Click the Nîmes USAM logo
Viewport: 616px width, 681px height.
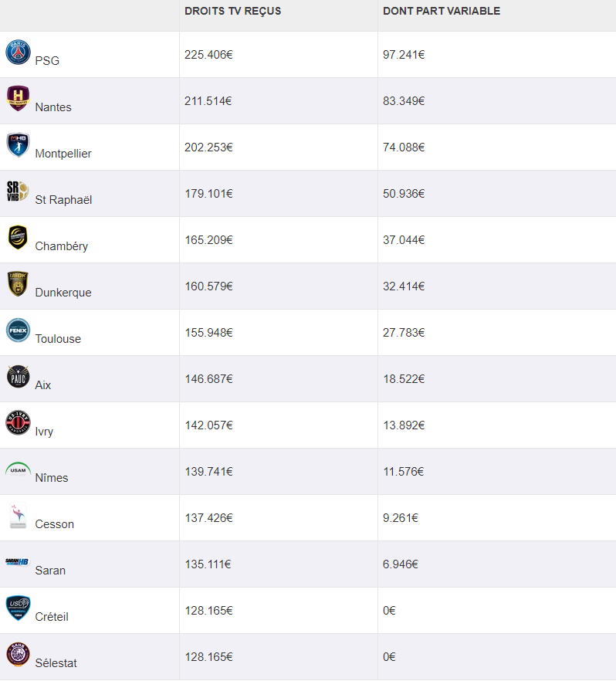point(18,469)
